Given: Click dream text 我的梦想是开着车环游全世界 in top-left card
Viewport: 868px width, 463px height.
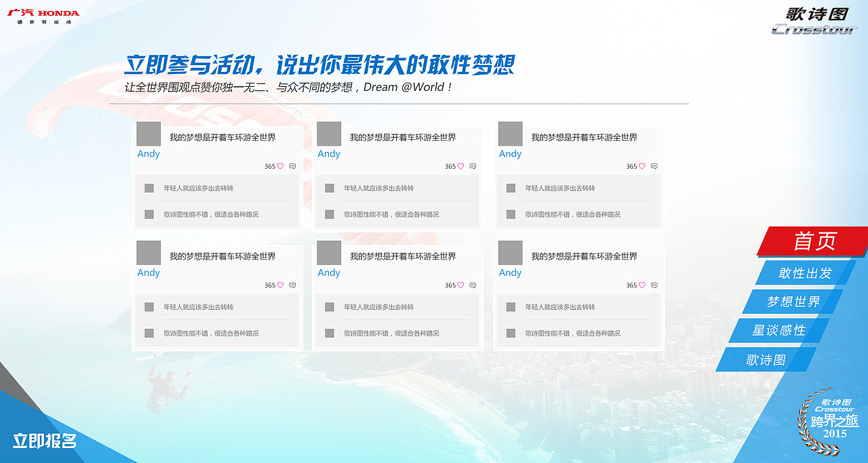Looking at the screenshot, I should pyautogui.click(x=222, y=138).
